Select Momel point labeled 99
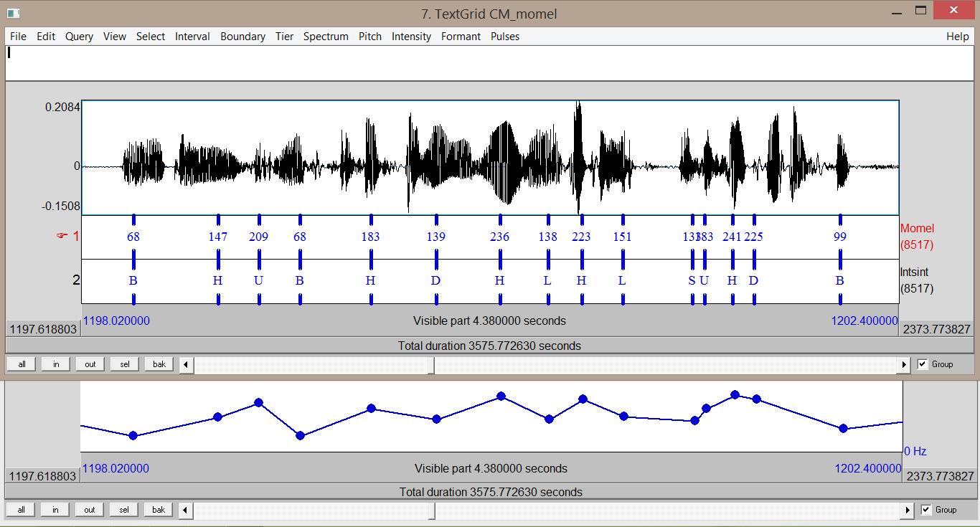This screenshot has width=980, height=527. pos(840,237)
